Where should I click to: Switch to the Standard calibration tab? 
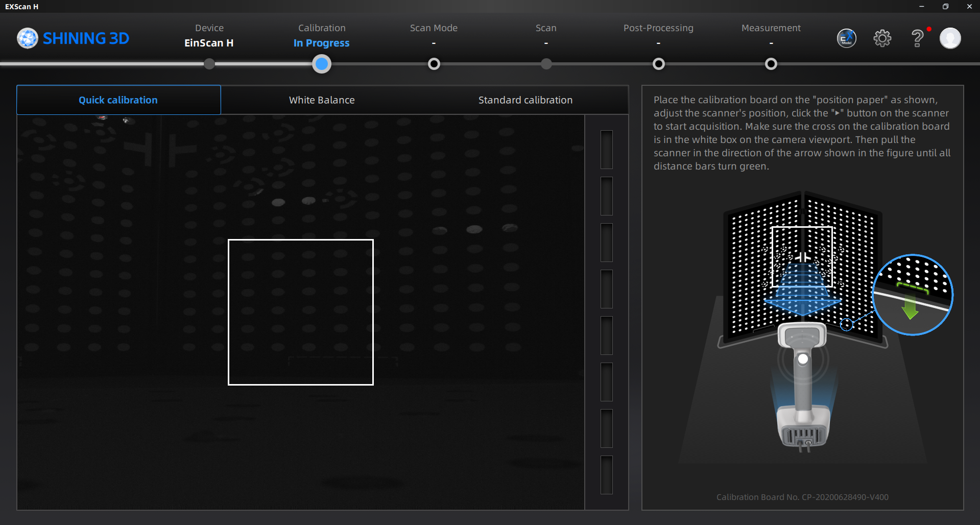click(x=525, y=100)
